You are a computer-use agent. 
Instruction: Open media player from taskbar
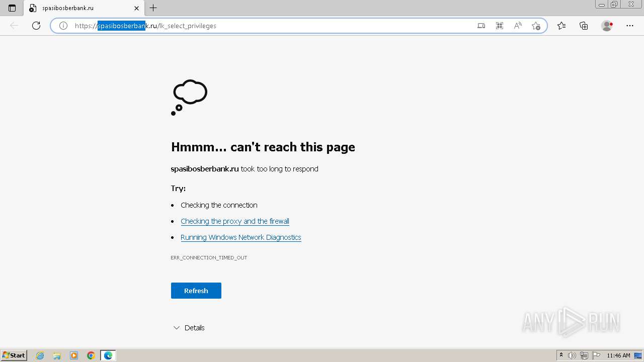74,355
